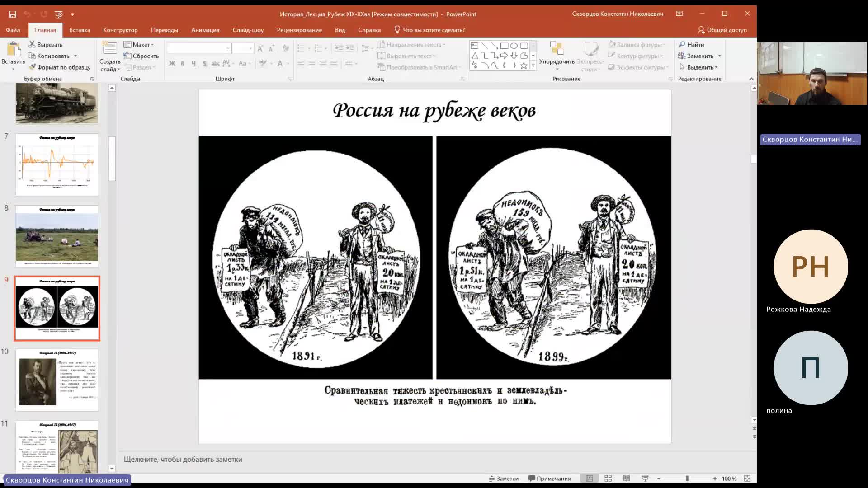
Task: Toggle text shadow (S) formatting
Action: pos(205,64)
